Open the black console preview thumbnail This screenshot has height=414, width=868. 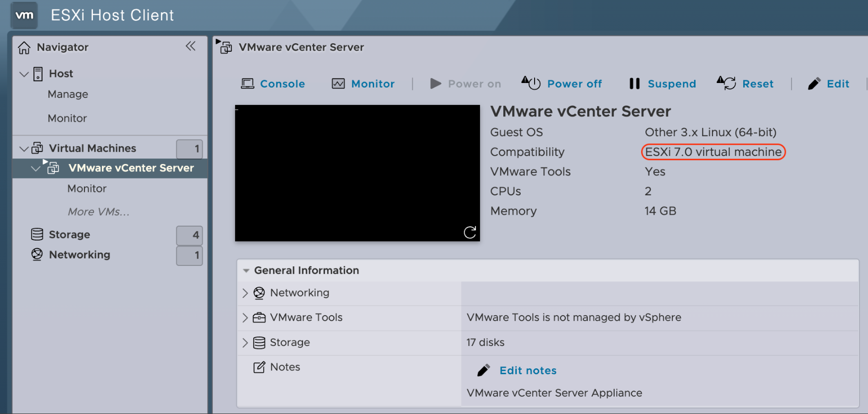click(x=357, y=173)
